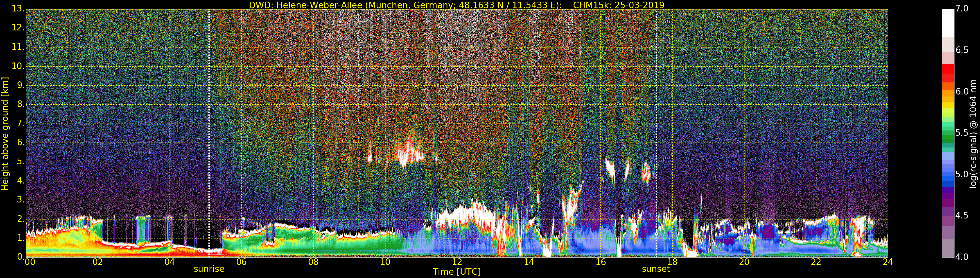The width and height of the screenshot is (980, 278).
Task: Click the y-axis tick label 8
Action: 20,104
